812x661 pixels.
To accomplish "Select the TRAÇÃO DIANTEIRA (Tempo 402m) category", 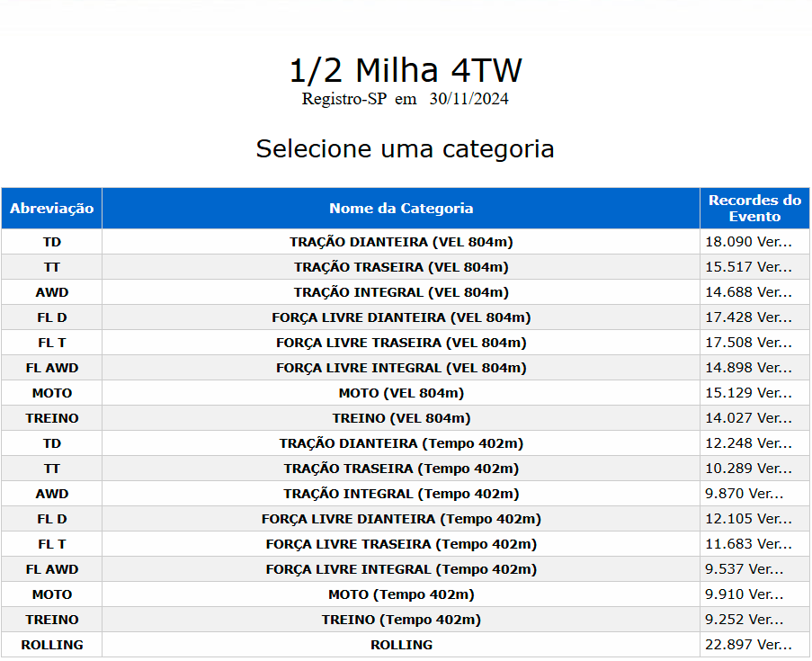I will (x=400, y=442).
